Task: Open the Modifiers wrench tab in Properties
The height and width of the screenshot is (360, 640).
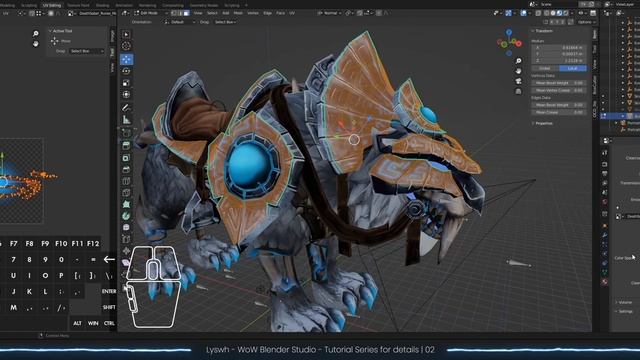Action: pyautogui.click(x=604, y=235)
